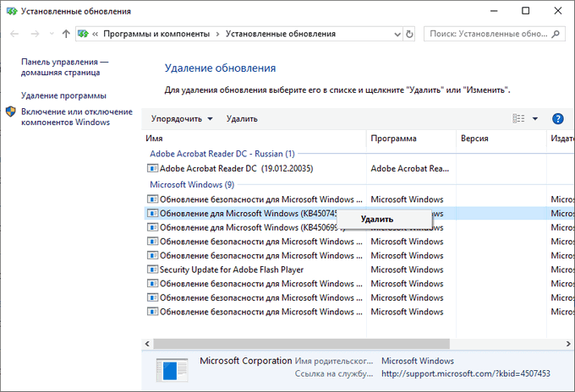Open Control Panel home page link
This screenshot has height=392, width=575.
point(64,67)
